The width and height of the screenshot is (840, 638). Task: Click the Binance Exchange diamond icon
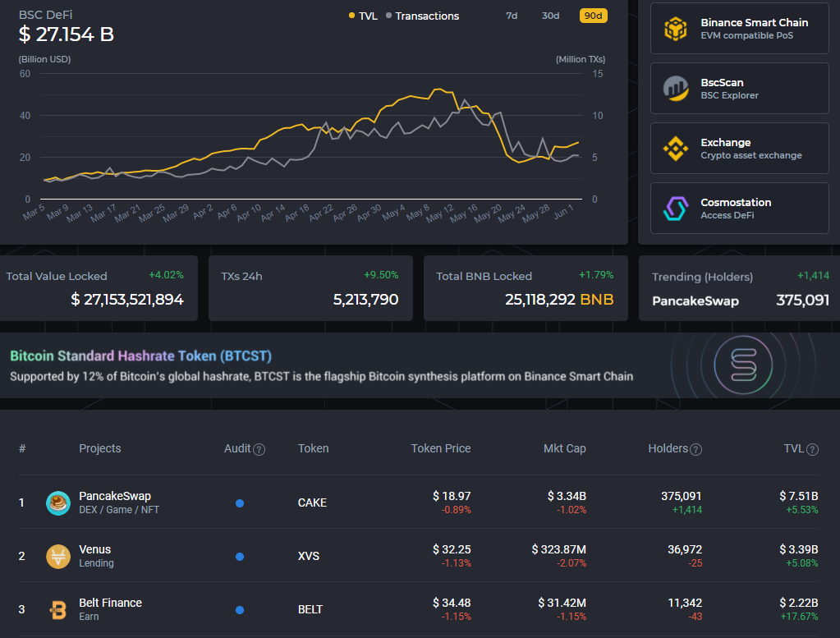(x=676, y=148)
